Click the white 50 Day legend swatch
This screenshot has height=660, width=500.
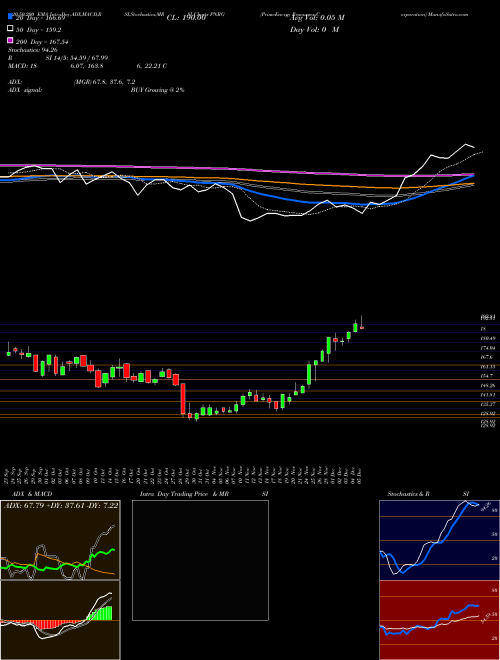coord(11,29)
